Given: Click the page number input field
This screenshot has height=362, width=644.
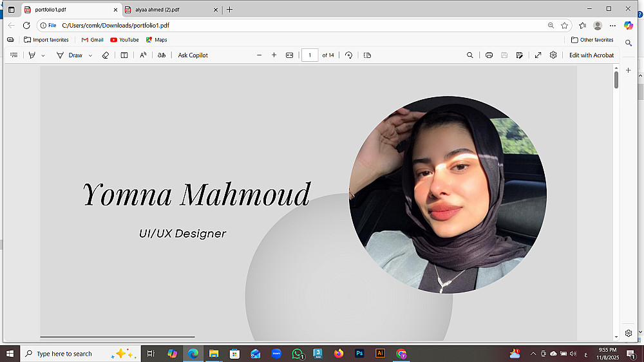Looking at the screenshot, I should 310,55.
